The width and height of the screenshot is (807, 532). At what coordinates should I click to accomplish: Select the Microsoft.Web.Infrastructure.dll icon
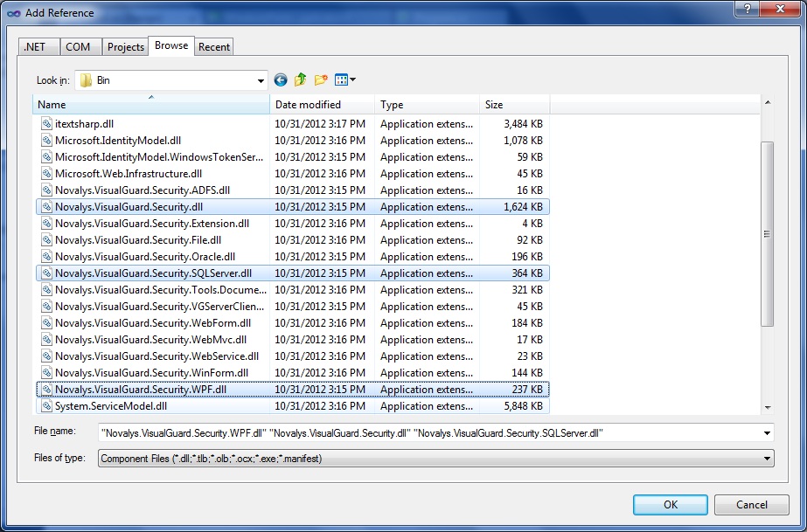pos(46,174)
